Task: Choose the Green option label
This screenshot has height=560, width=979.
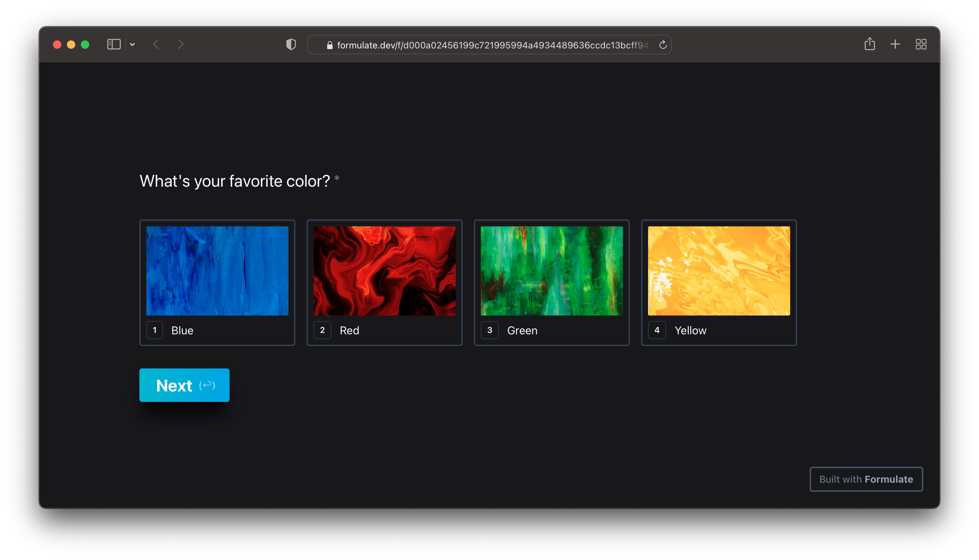Action: pos(522,330)
